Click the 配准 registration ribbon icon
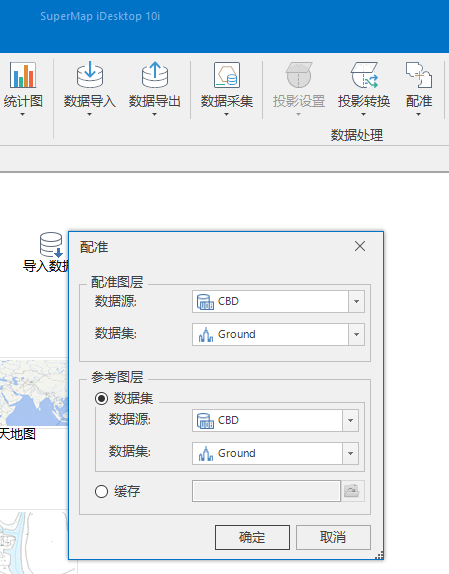449x574 pixels. click(419, 75)
